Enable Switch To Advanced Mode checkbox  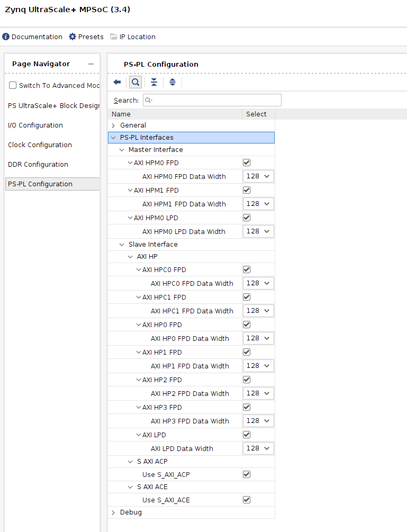tap(13, 85)
